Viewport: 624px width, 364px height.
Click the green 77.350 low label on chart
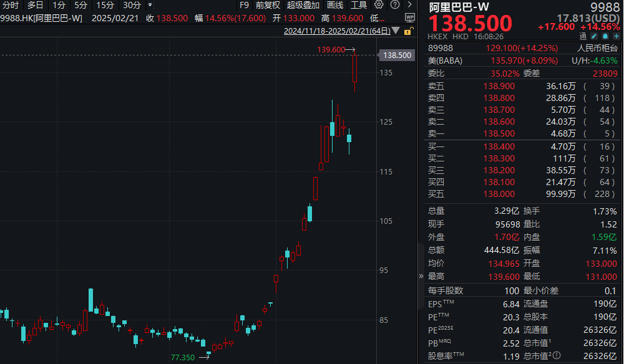coord(183,357)
